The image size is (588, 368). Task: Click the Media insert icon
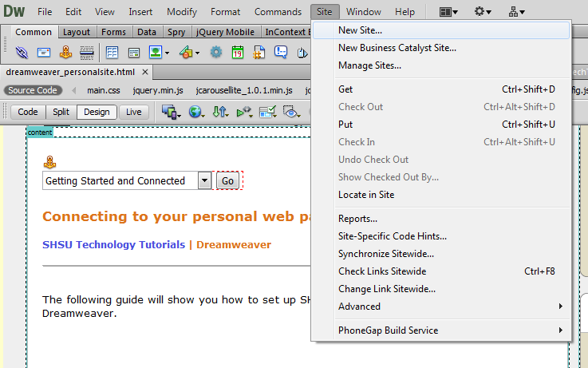pos(186,53)
